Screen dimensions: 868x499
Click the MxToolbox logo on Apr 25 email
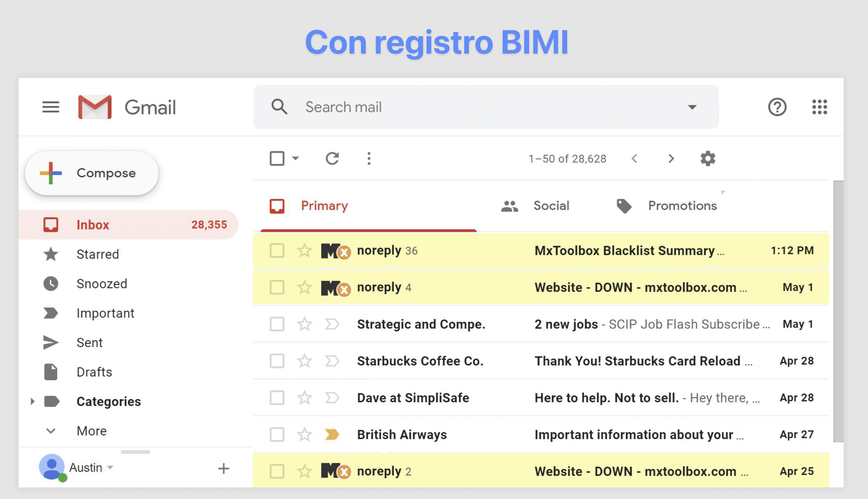click(x=336, y=471)
